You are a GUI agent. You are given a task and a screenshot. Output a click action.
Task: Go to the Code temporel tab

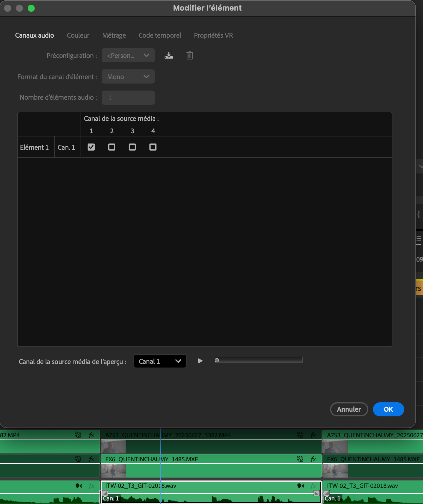(160, 35)
